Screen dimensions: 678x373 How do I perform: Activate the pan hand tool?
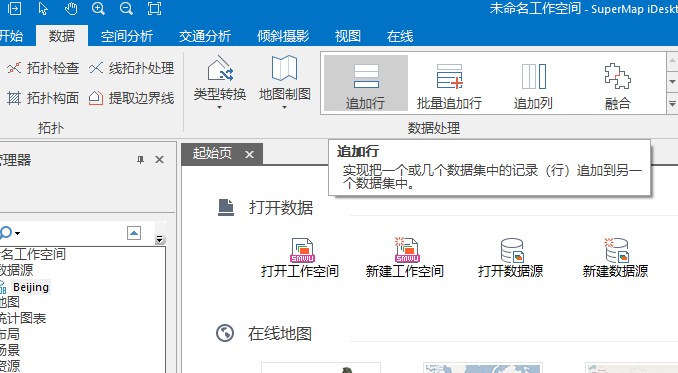point(71,9)
